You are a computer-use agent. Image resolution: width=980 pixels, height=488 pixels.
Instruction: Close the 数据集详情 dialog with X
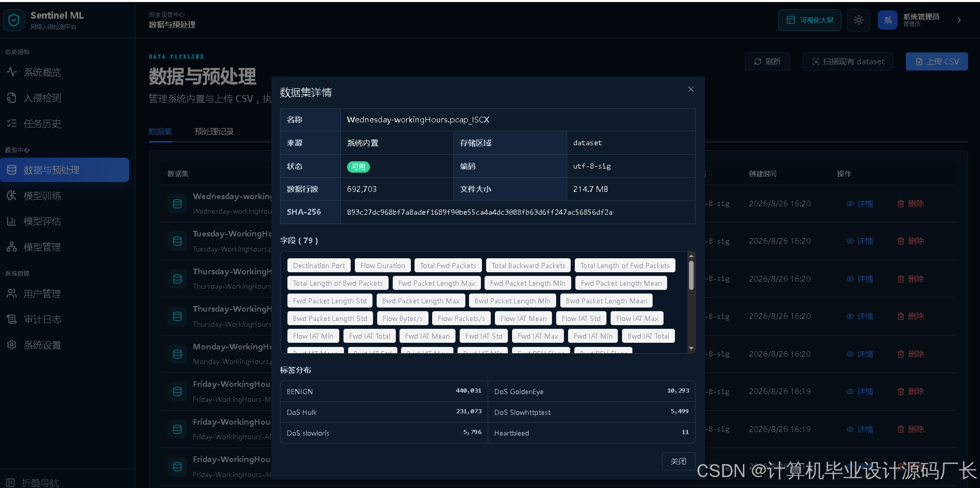[691, 89]
